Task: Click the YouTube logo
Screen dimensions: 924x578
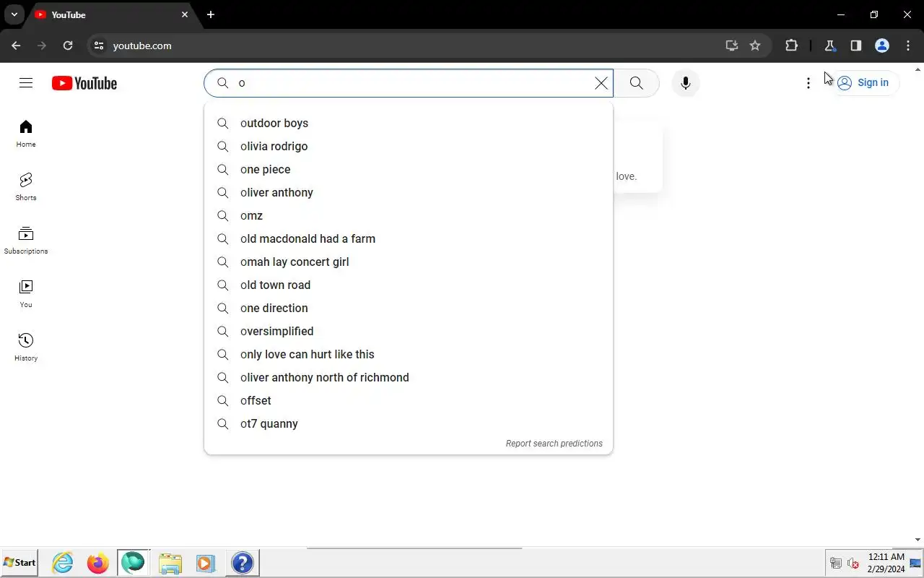Action: [84, 83]
